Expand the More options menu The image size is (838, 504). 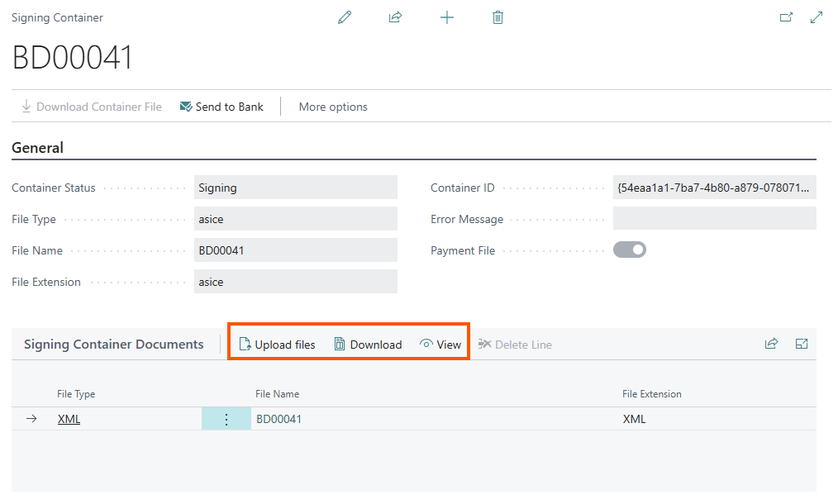(333, 107)
